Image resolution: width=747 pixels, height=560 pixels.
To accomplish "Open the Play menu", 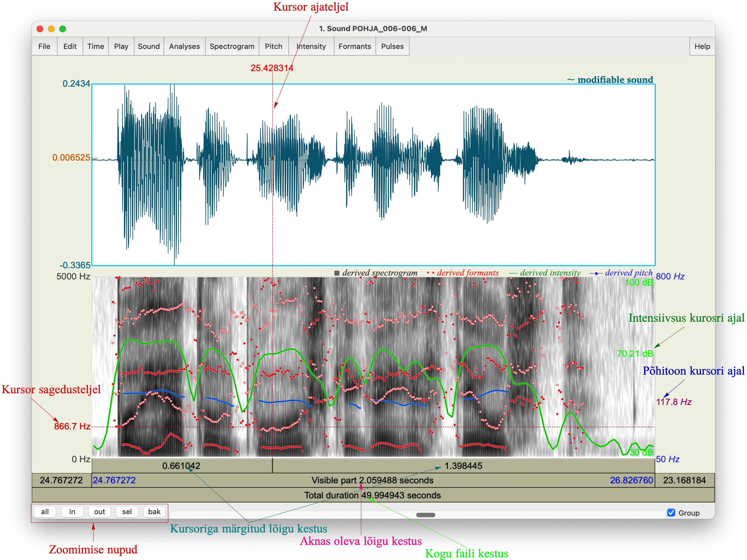I will (x=121, y=46).
